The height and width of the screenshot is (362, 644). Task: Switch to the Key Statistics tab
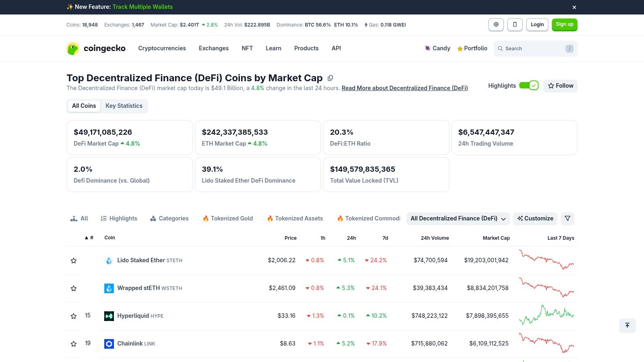[x=124, y=106]
